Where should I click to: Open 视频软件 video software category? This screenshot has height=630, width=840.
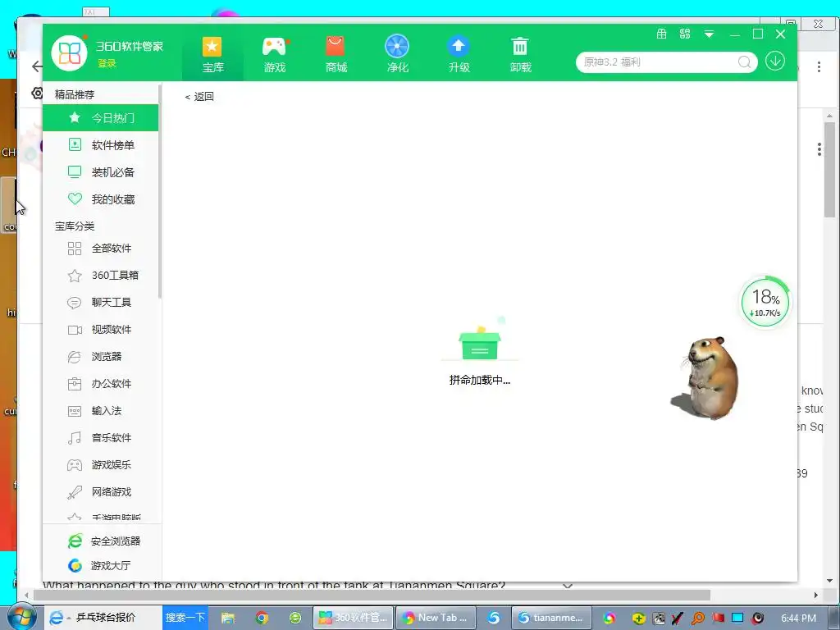[x=101, y=330]
